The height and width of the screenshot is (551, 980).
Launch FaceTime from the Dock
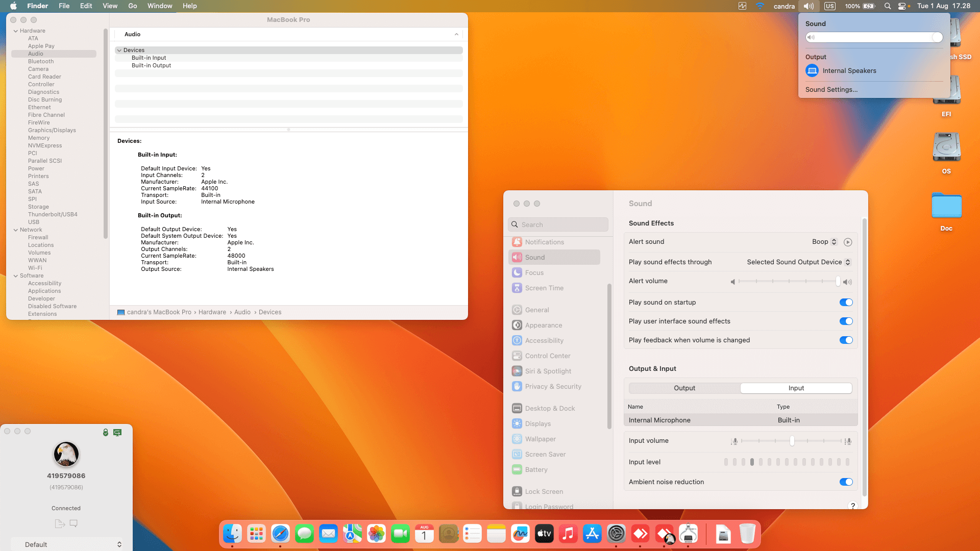(400, 534)
